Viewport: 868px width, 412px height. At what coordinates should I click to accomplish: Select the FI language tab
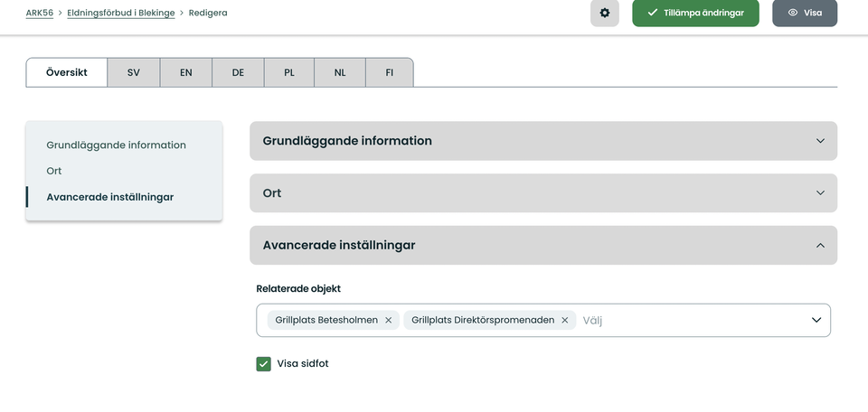click(x=389, y=72)
